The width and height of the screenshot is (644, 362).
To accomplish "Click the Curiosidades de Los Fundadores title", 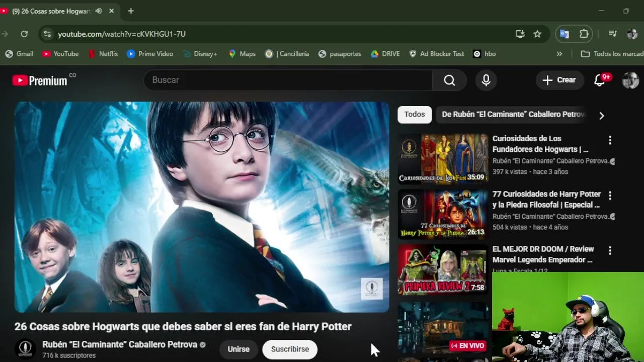I will click(x=540, y=144).
